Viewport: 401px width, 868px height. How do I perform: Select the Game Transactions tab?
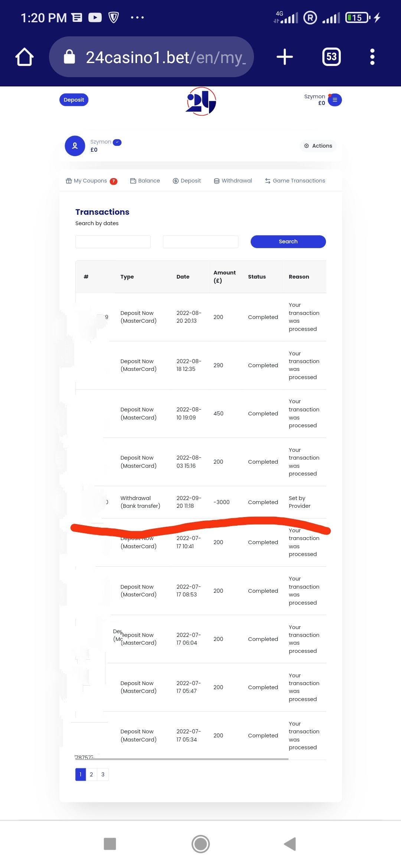(x=295, y=181)
